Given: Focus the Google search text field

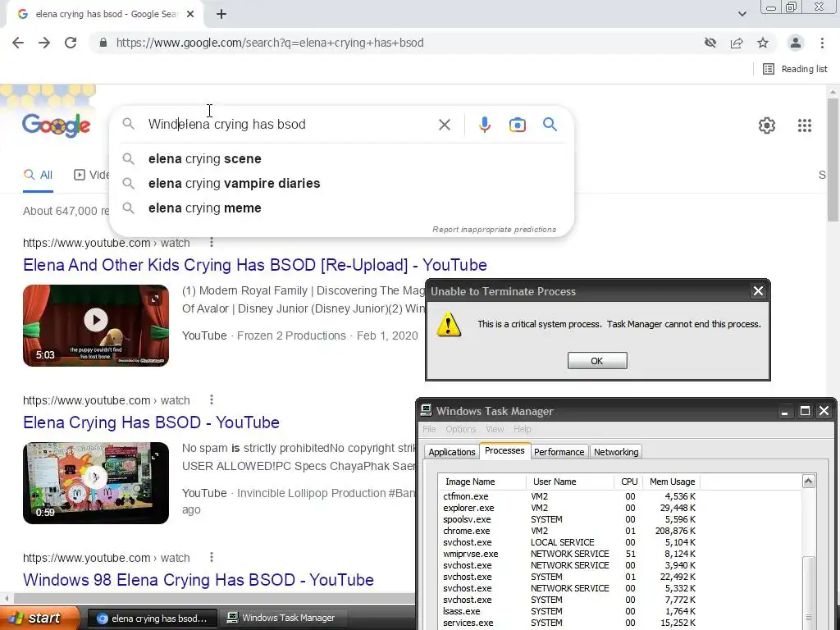Looking at the screenshot, I should 290,125.
